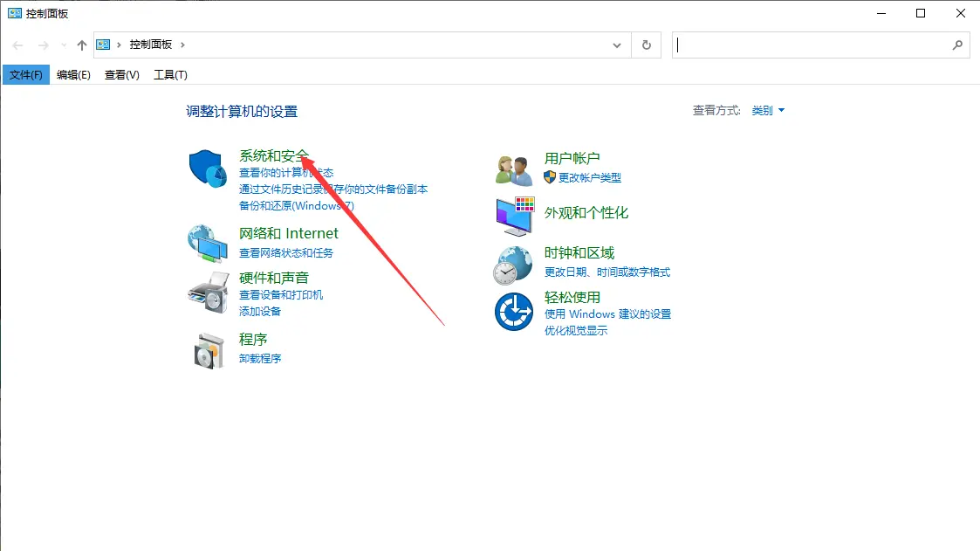Open 时钟和区域 category link
Image resolution: width=980 pixels, height=551 pixels.
click(579, 252)
